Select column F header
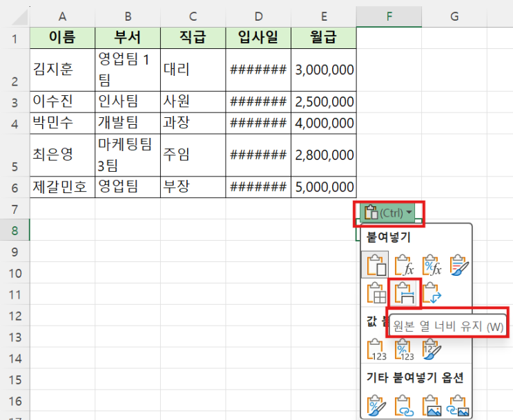 [x=389, y=17]
